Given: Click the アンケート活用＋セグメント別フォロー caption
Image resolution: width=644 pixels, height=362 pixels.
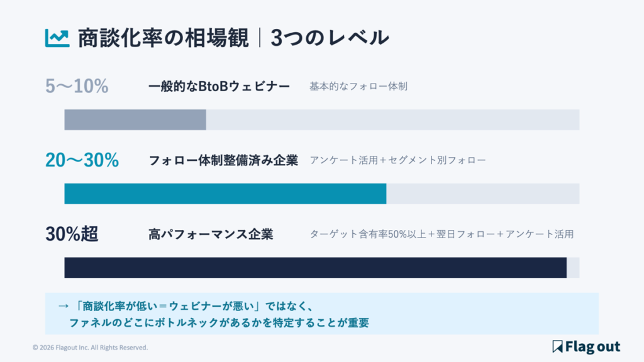Looking at the screenshot, I should (x=397, y=160).
